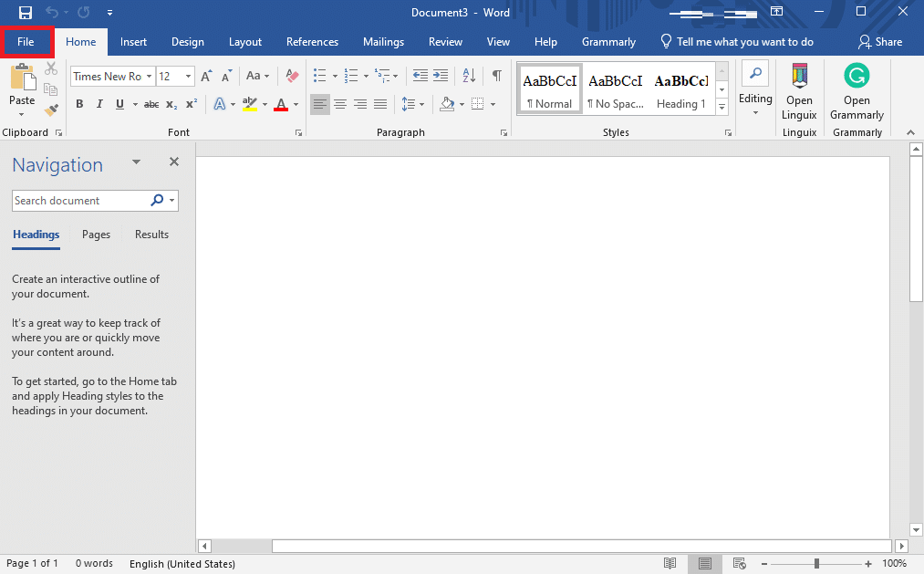The image size is (924, 574).
Task: Toggle Underline formatting
Action: pos(119,104)
